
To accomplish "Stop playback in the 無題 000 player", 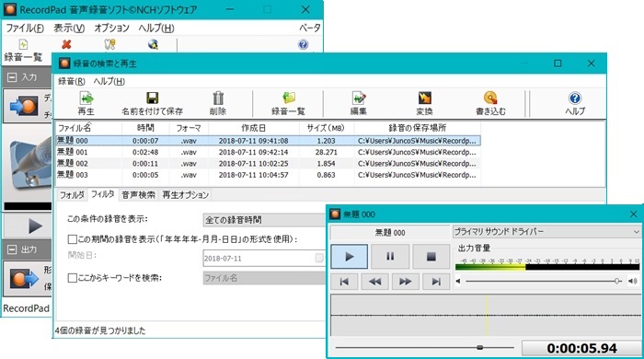I will pos(431,257).
